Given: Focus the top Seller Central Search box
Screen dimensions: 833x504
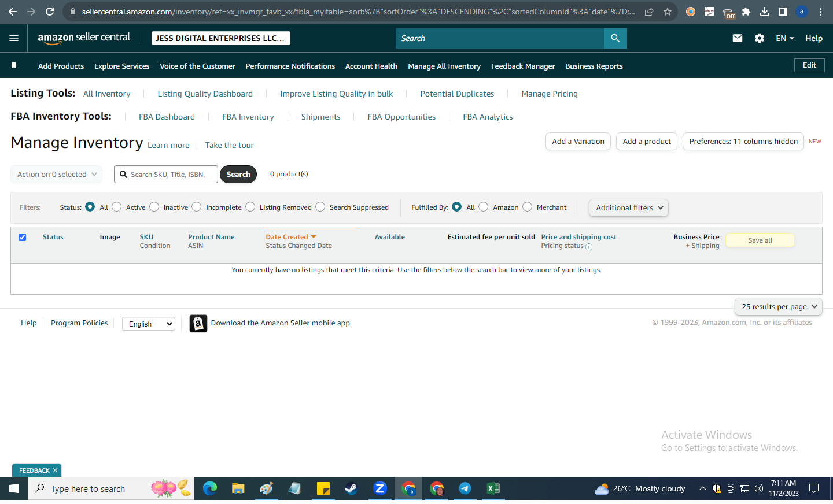Looking at the screenshot, I should click(500, 38).
